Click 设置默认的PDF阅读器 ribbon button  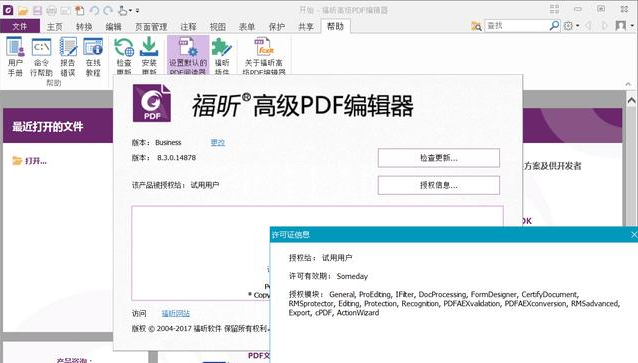click(188, 55)
